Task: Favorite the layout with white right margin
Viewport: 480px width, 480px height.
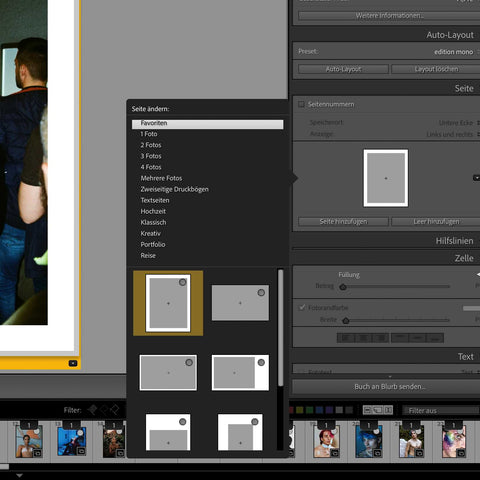Action: click(x=261, y=362)
